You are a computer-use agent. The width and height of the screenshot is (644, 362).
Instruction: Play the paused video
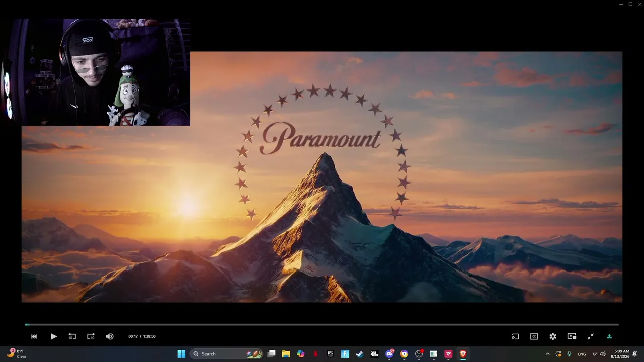[53, 336]
